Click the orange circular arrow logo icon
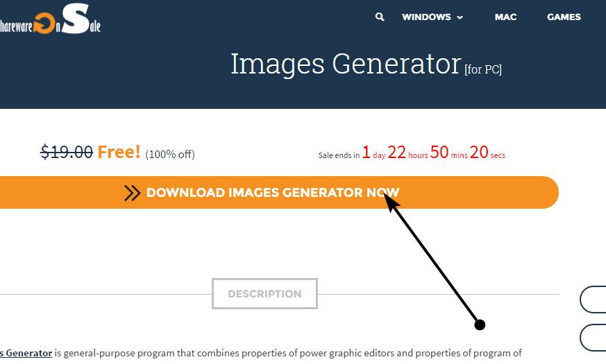The width and height of the screenshot is (606, 364). (44, 23)
